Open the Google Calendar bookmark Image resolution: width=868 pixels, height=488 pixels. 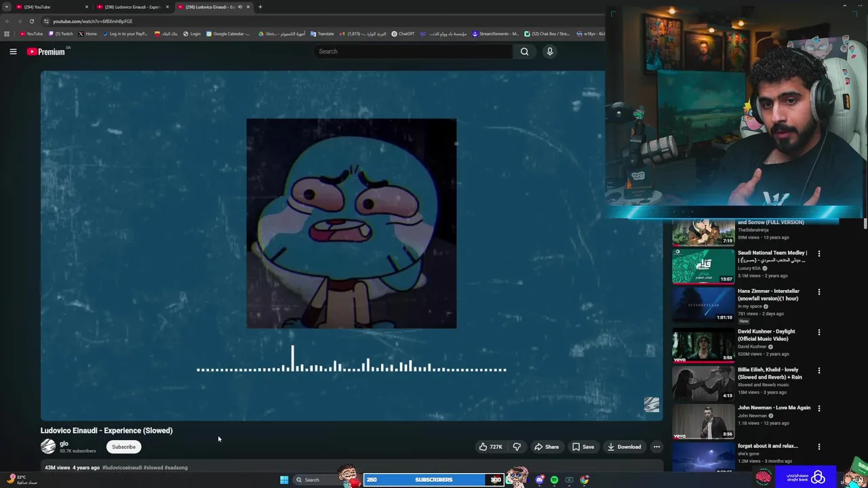(x=228, y=34)
